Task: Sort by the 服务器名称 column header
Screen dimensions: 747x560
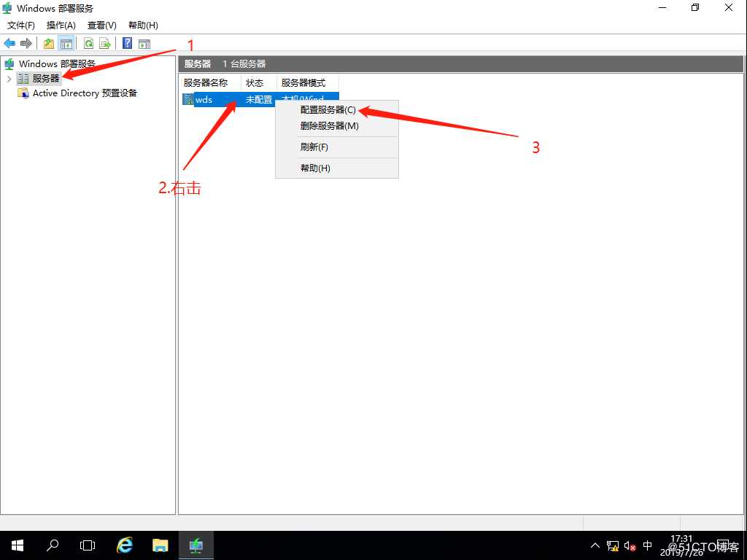Action: (211, 83)
